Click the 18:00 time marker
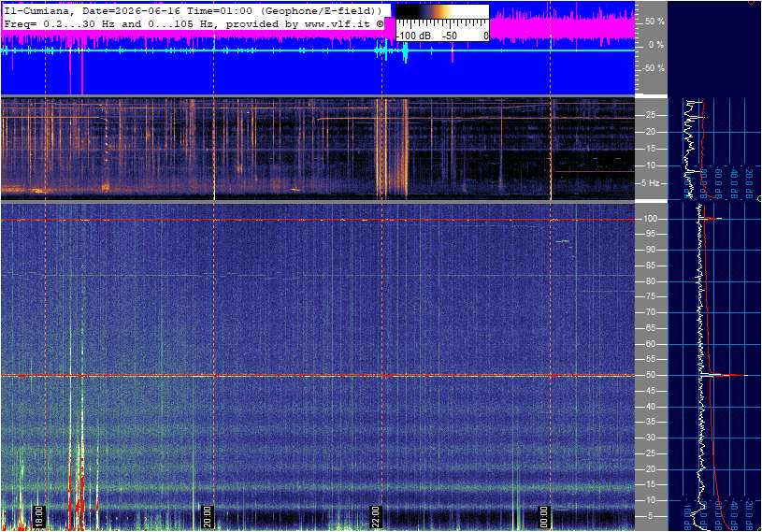This screenshot has width=762, height=532. click(39, 516)
